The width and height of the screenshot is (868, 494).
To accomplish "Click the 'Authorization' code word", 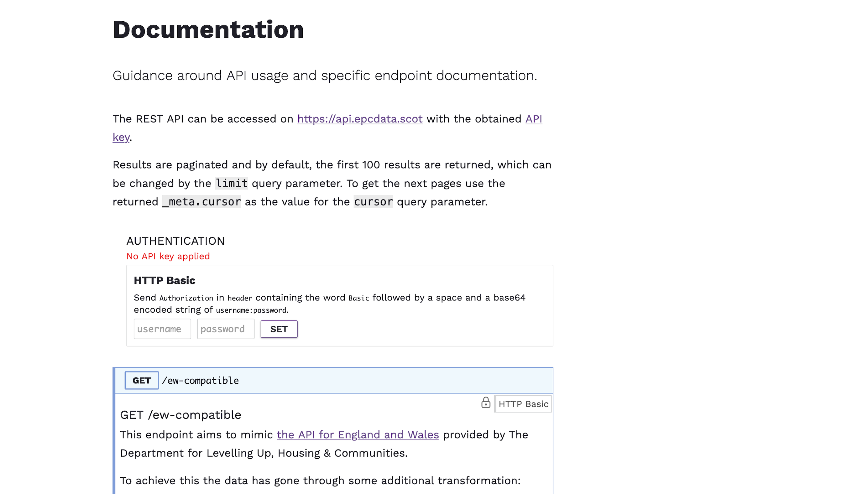I will (x=186, y=298).
